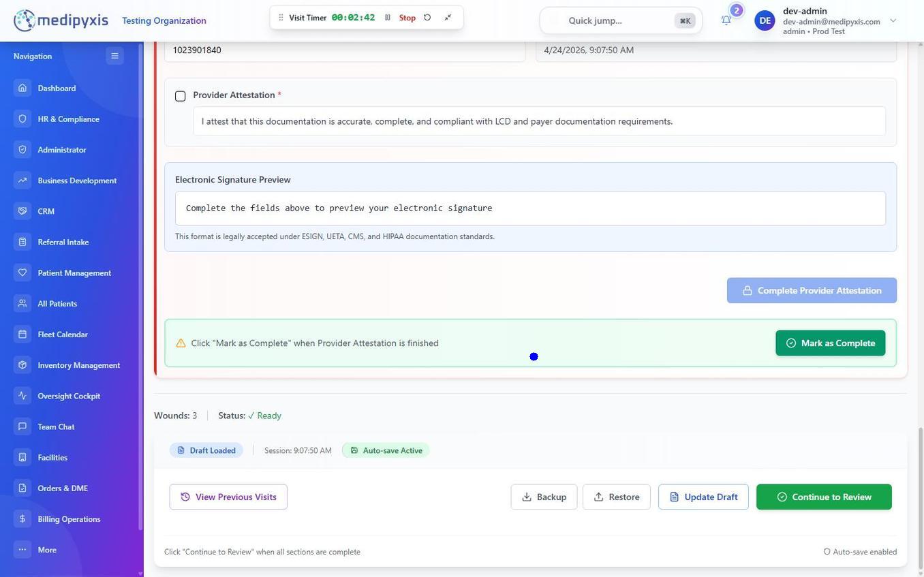Open Dashboard menu label

pyautogui.click(x=57, y=88)
